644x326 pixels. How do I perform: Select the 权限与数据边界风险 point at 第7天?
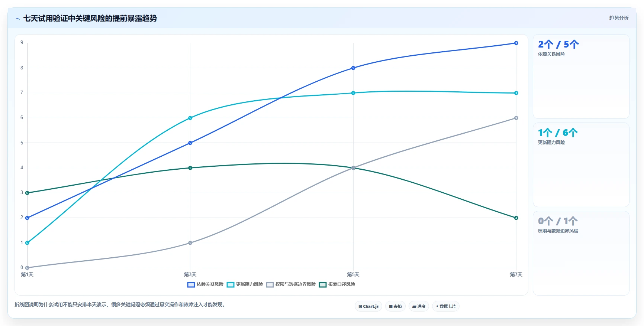point(516,118)
